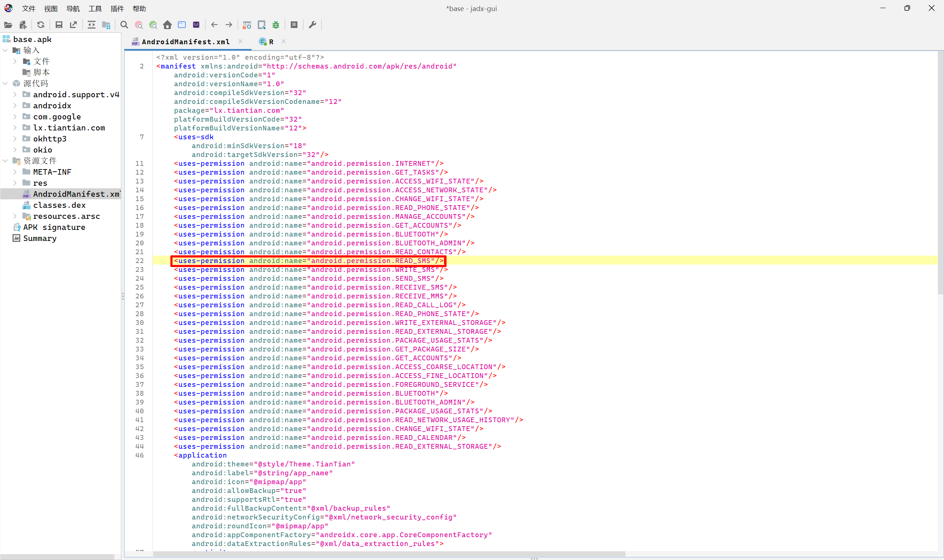Viewport: 944px width, 560px height.
Task: Click the package="lx.tiantian.com" attribute
Action: point(229,111)
